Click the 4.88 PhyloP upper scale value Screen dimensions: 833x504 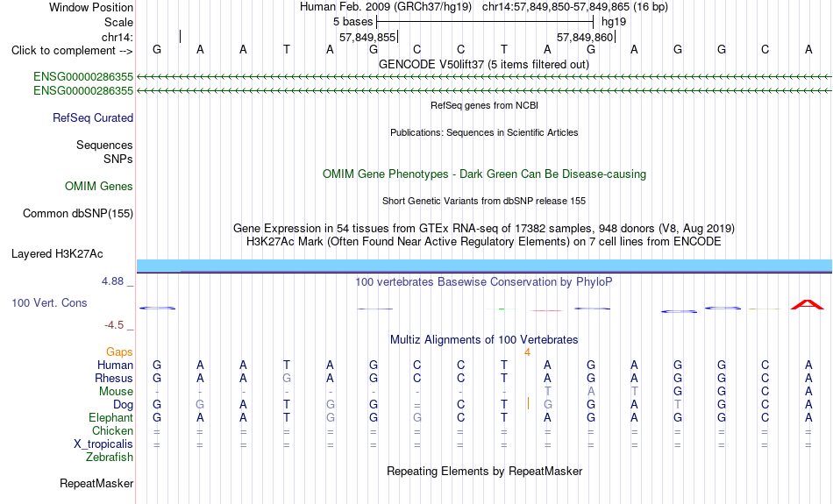[112, 281]
